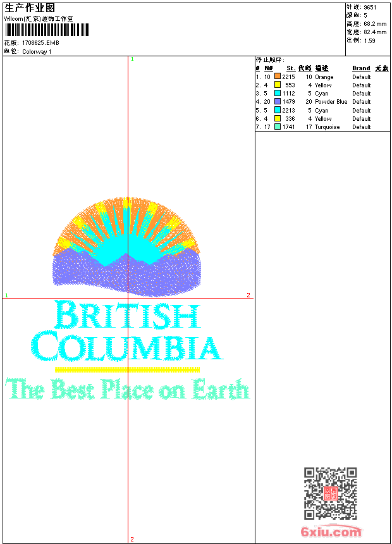Click the 'Wilcom(汇京)' studio name line

39,19
